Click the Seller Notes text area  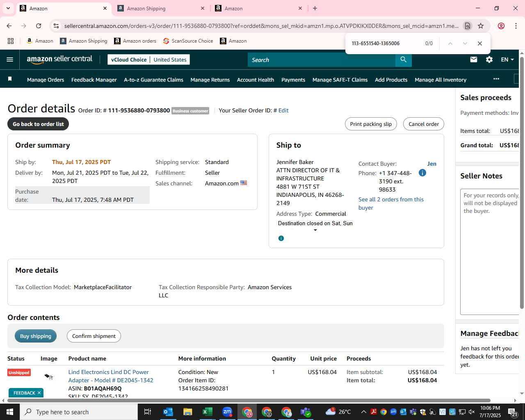[x=490, y=251]
